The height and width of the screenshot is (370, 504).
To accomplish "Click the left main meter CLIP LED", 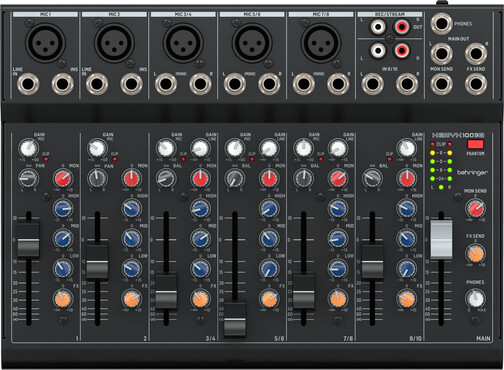I will (x=433, y=144).
